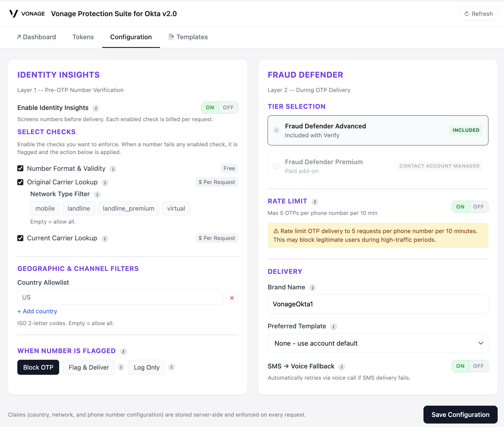Open the Preferred Template dropdown

point(378,343)
